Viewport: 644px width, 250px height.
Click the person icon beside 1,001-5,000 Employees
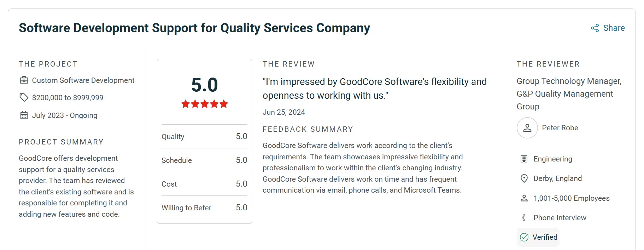coord(524,198)
